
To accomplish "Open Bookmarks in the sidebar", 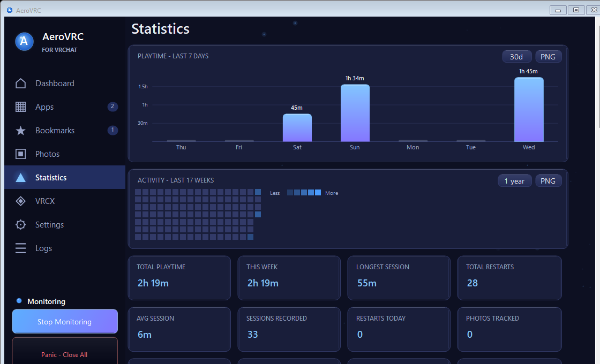I will [x=65, y=131].
